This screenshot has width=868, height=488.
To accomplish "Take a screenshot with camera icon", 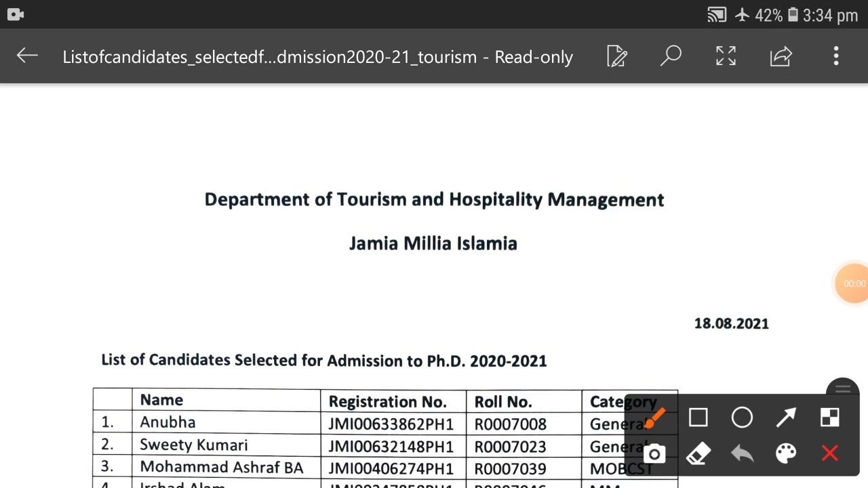I will (654, 453).
